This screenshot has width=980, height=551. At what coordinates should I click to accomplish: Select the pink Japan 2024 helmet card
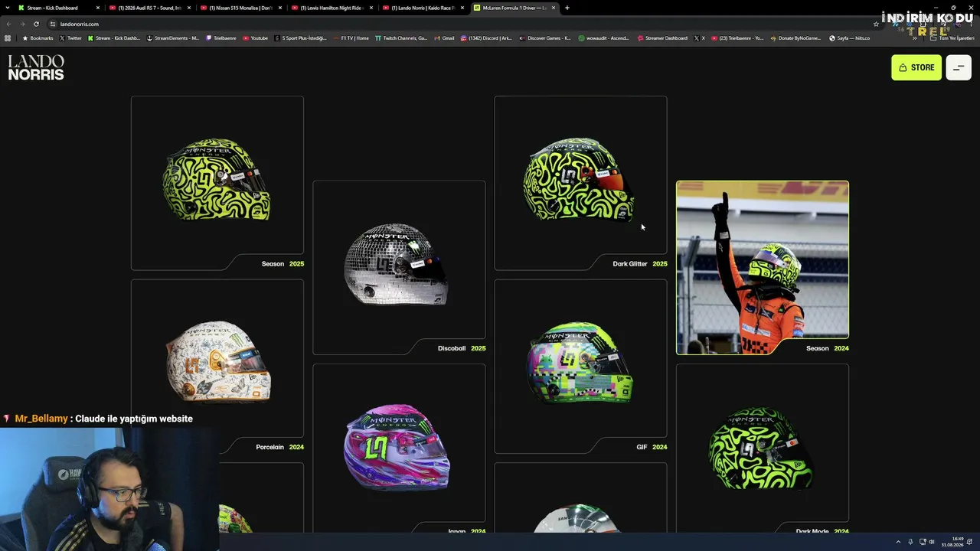(x=399, y=448)
